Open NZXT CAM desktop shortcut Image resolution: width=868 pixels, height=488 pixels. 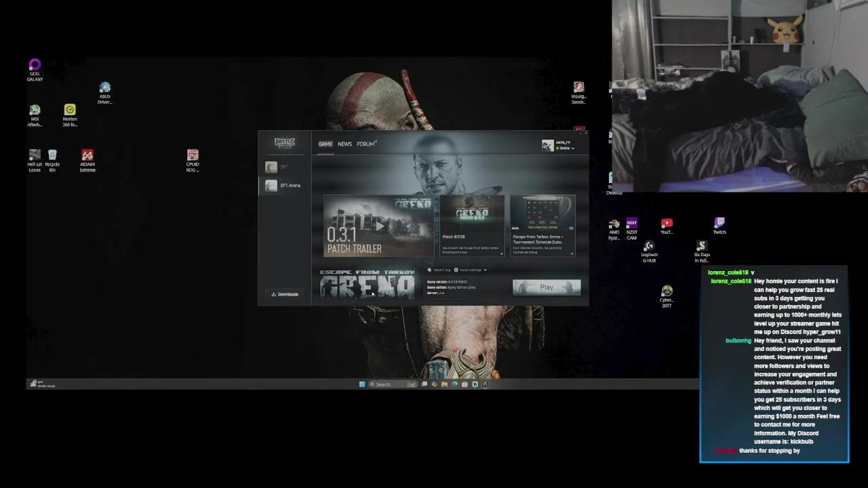coord(632,230)
